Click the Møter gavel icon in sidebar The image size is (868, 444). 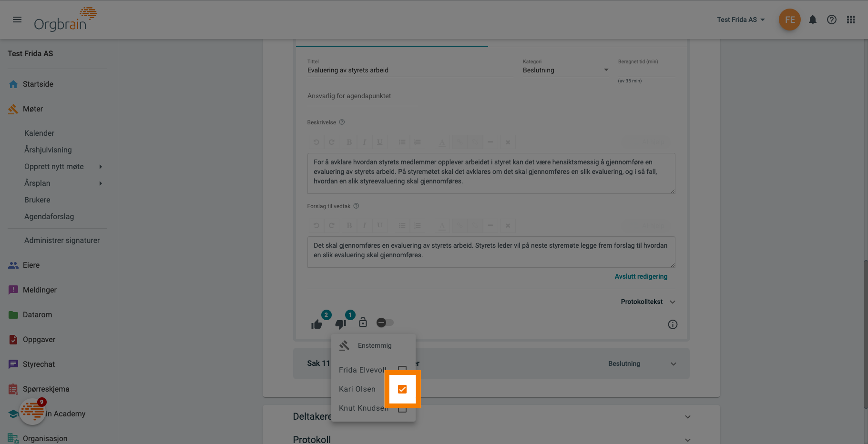point(13,109)
